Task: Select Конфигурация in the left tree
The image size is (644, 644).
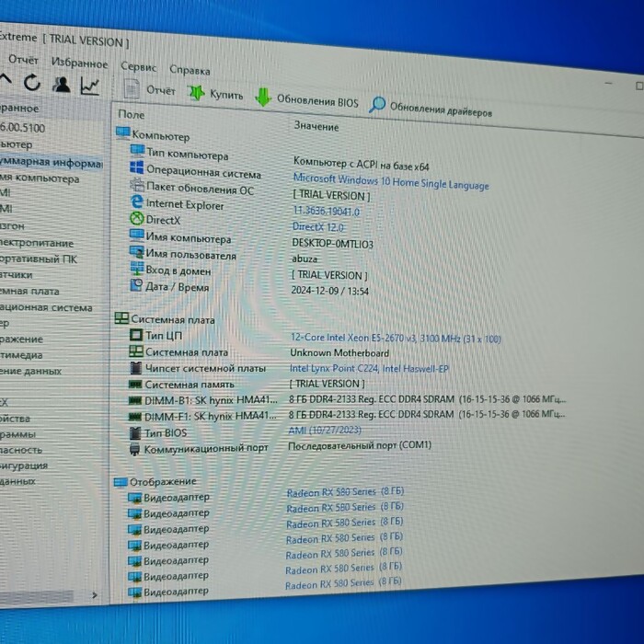Action: tap(24, 466)
